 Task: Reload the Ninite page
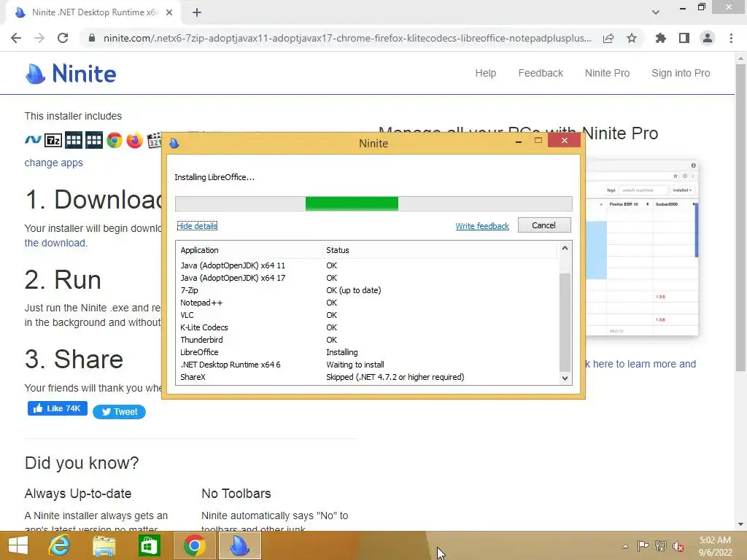pyautogui.click(x=63, y=38)
